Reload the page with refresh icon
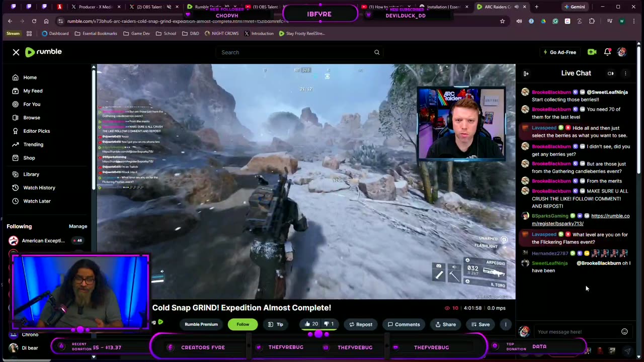Image resolution: width=644 pixels, height=362 pixels. click(x=34, y=21)
